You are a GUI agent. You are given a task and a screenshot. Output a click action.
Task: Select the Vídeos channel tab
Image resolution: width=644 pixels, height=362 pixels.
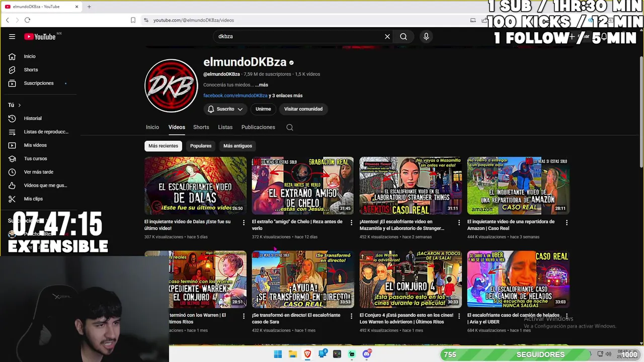(x=177, y=127)
